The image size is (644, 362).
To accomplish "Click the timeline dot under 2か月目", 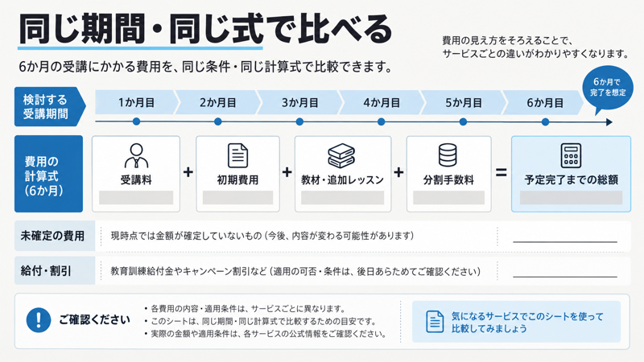I will pos(218,121).
